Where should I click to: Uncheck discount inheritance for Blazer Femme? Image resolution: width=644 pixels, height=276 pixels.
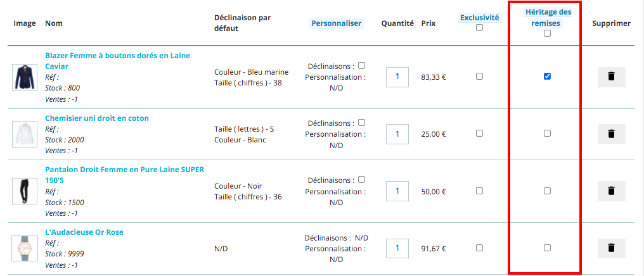pos(547,77)
